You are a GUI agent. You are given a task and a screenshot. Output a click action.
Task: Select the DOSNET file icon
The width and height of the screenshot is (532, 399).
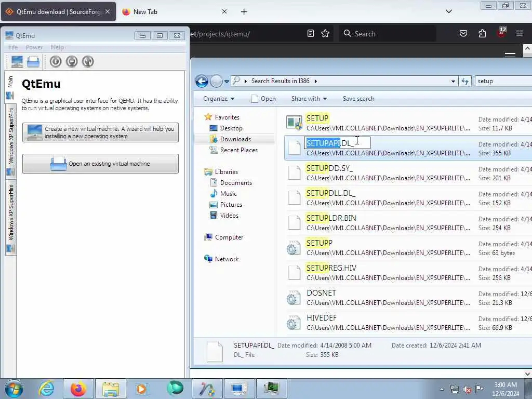(x=294, y=298)
